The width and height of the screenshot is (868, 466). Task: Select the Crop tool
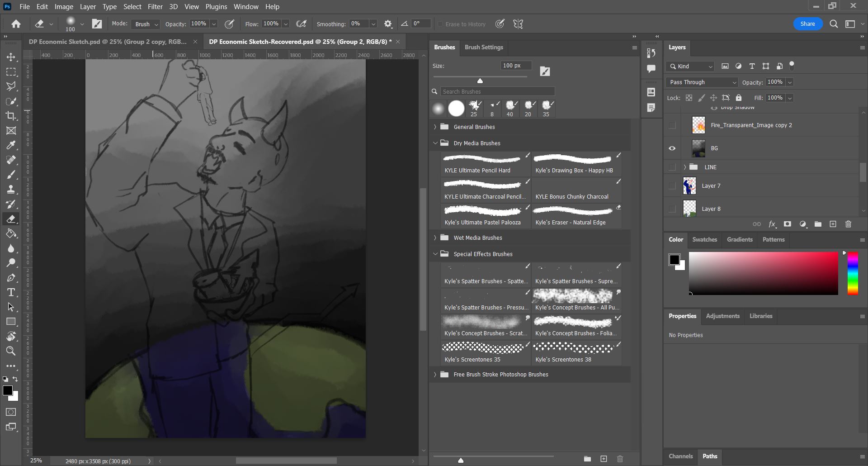point(11,116)
